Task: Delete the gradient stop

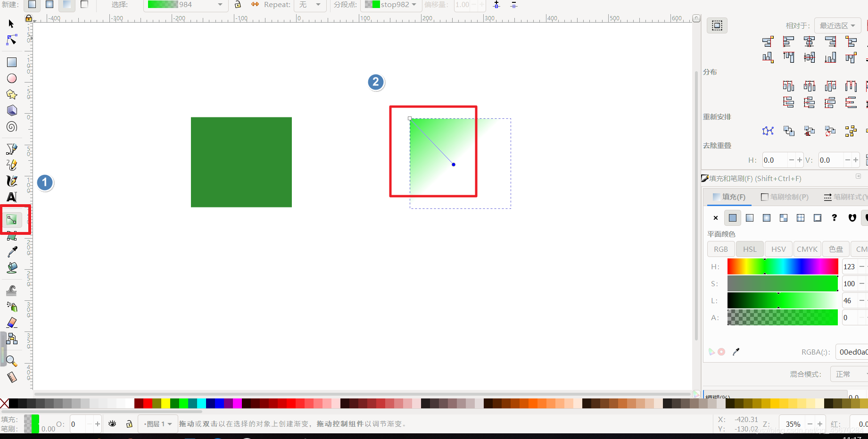Action: tap(514, 5)
